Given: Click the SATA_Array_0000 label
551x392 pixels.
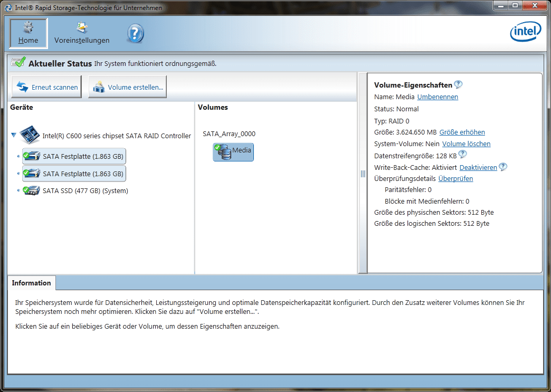Looking at the screenshot, I should click(x=229, y=134).
